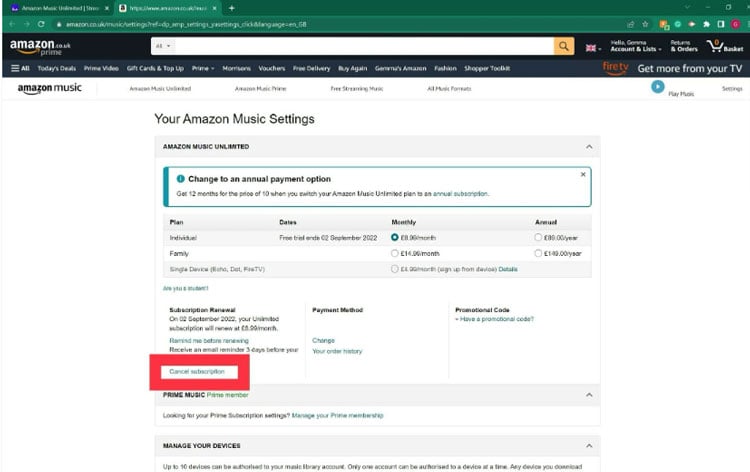Click Cancel subscription link
750x472 pixels.
click(197, 372)
